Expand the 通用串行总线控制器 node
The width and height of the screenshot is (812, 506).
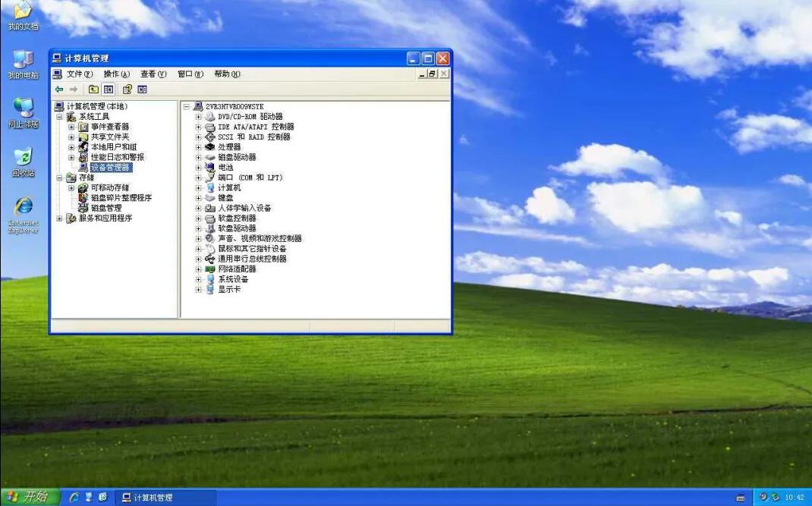point(197,258)
